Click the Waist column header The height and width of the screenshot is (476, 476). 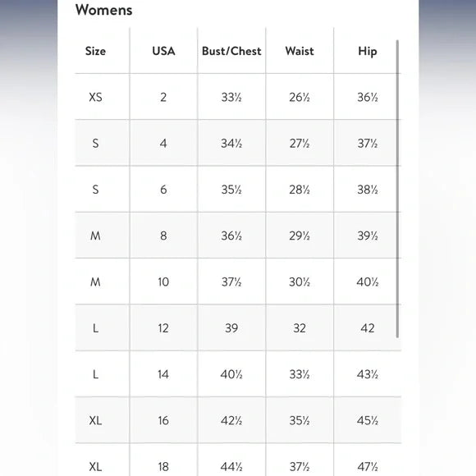pos(300,51)
